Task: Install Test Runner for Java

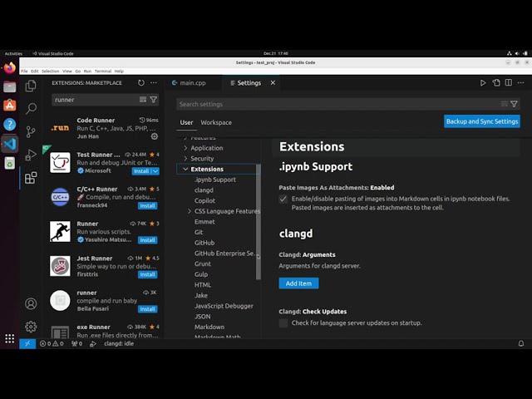Action: coord(141,171)
